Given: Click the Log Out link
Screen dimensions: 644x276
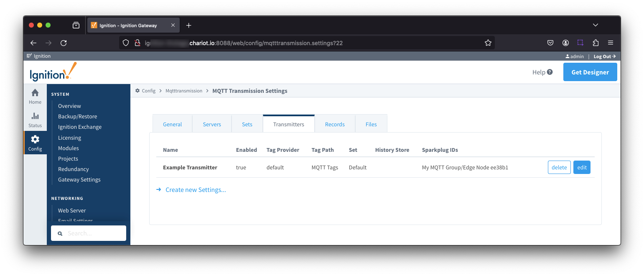Looking at the screenshot, I should [x=605, y=56].
